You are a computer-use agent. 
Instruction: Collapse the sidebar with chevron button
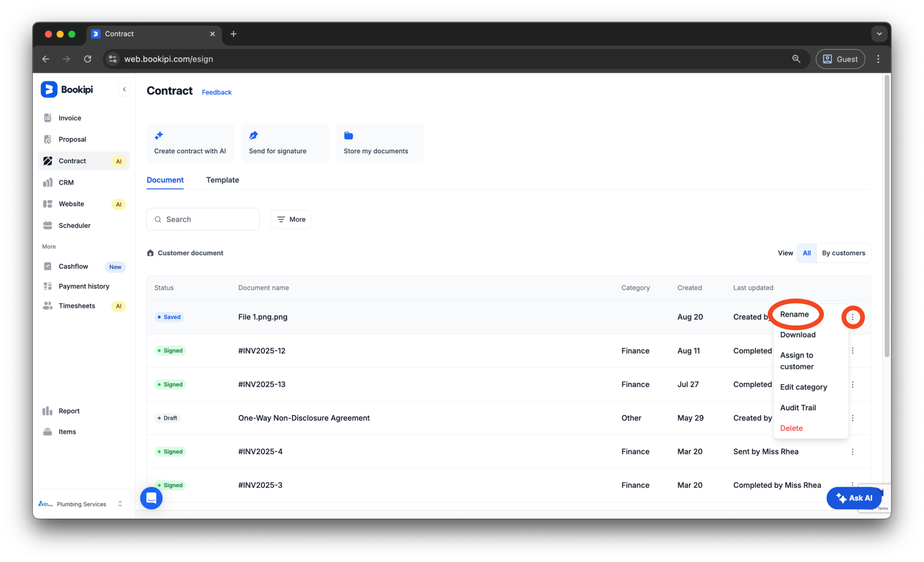(124, 90)
